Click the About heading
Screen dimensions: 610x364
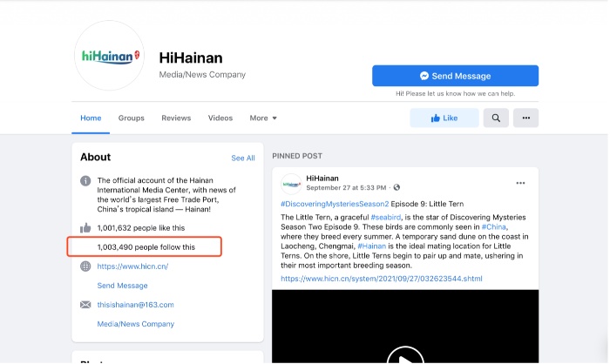point(95,157)
